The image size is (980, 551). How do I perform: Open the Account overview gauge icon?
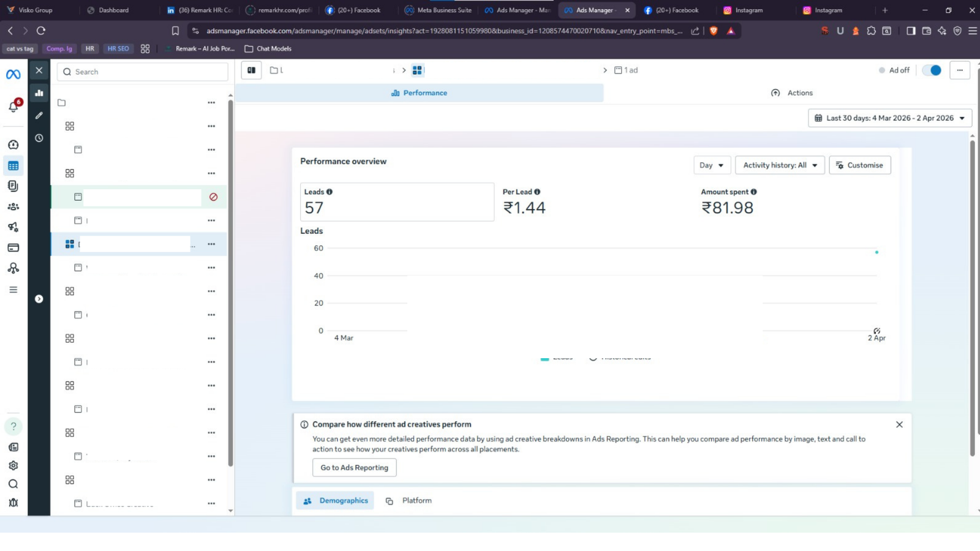tap(13, 144)
